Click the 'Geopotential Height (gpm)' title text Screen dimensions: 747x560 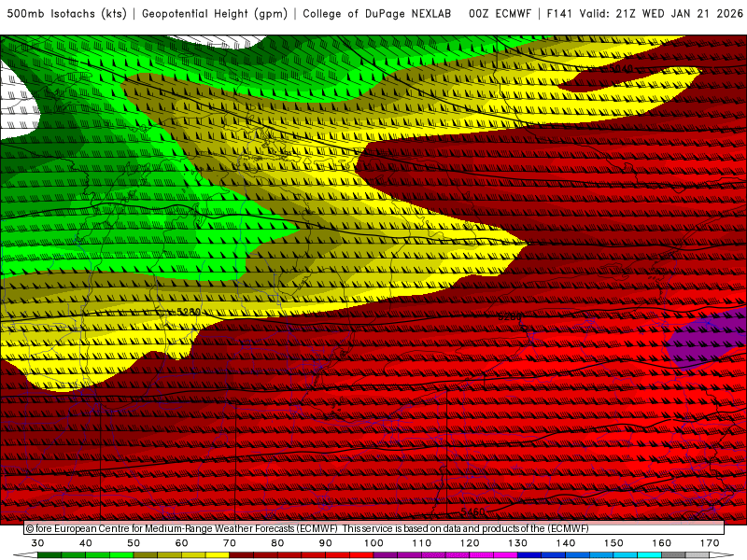click(x=215, y=14)
